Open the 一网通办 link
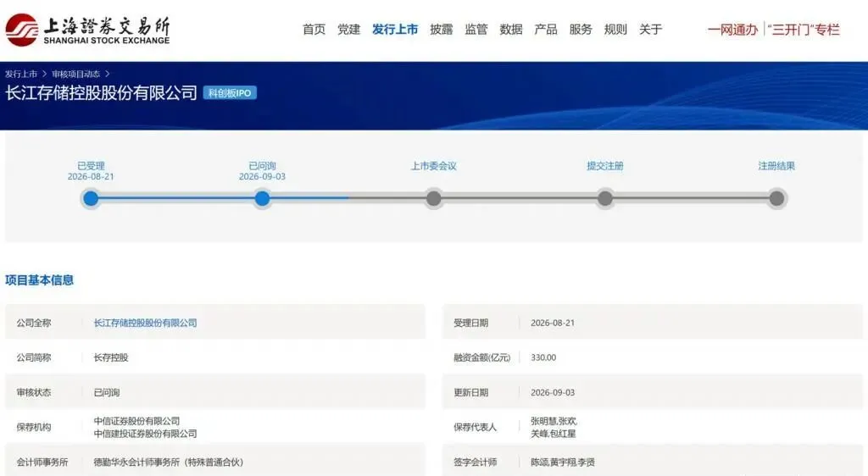Viewport: 868px width, 476px height. (732, 30)
